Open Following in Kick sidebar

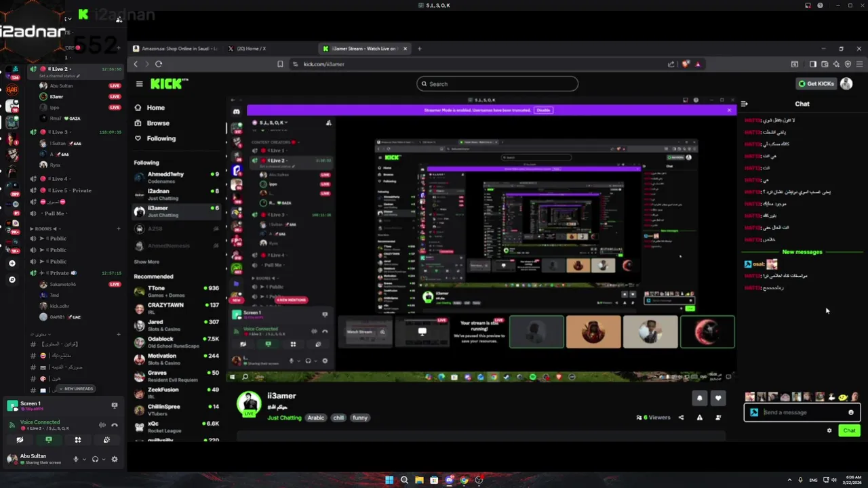click(155, 138)
